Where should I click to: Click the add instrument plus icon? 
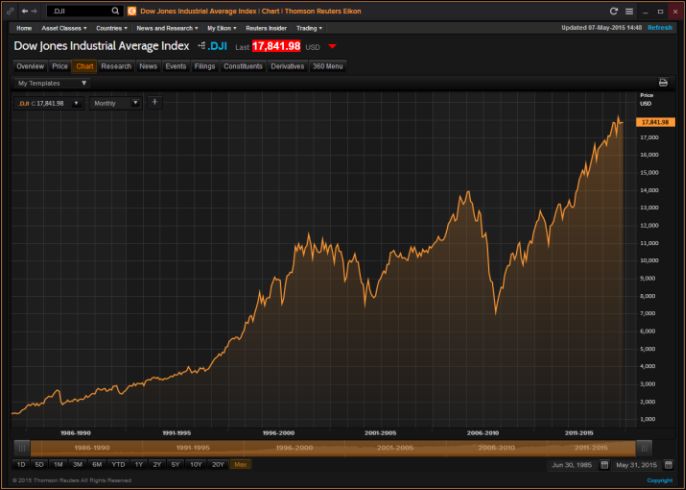154,102
